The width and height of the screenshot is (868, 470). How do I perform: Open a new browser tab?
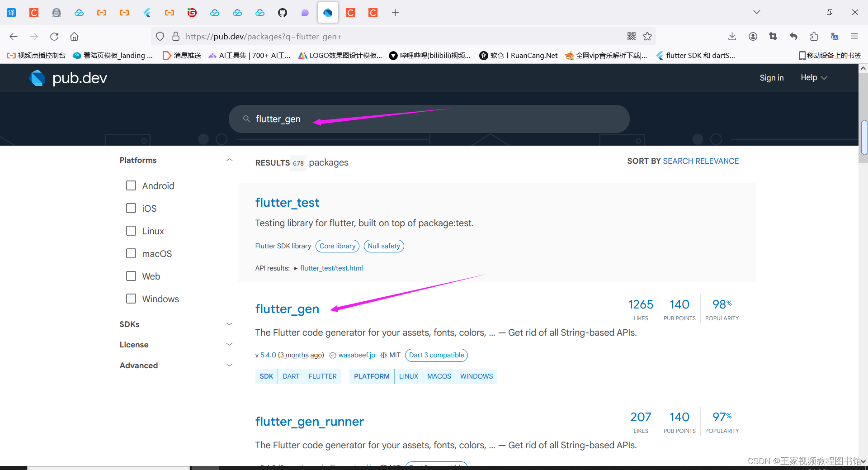coord(395,12)
